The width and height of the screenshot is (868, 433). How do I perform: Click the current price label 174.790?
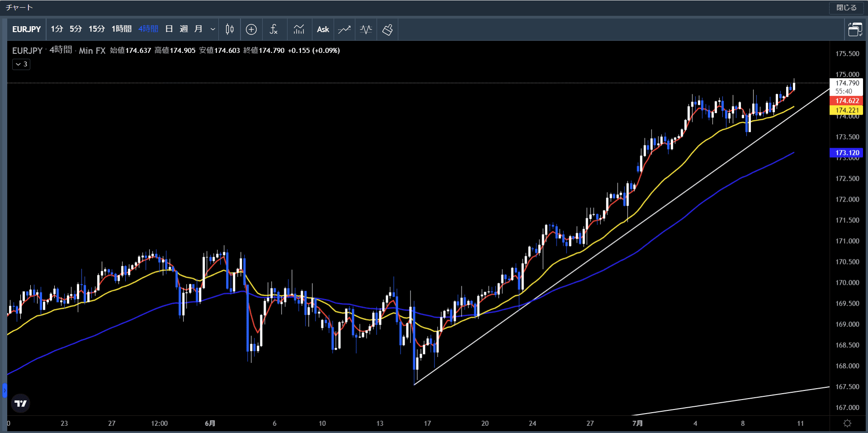(847, 83)
